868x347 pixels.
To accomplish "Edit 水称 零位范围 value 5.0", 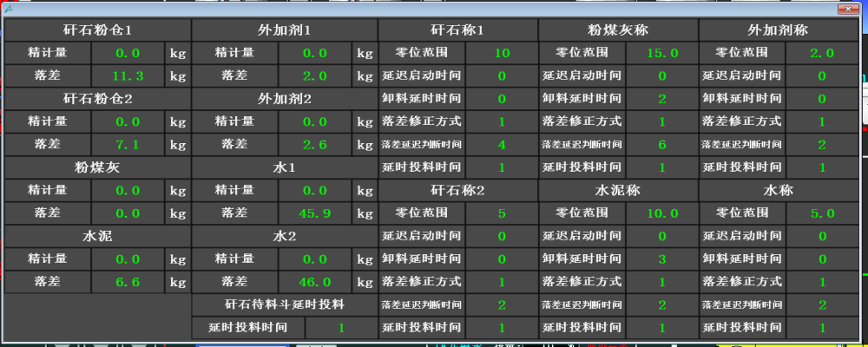I will point(822,213).
